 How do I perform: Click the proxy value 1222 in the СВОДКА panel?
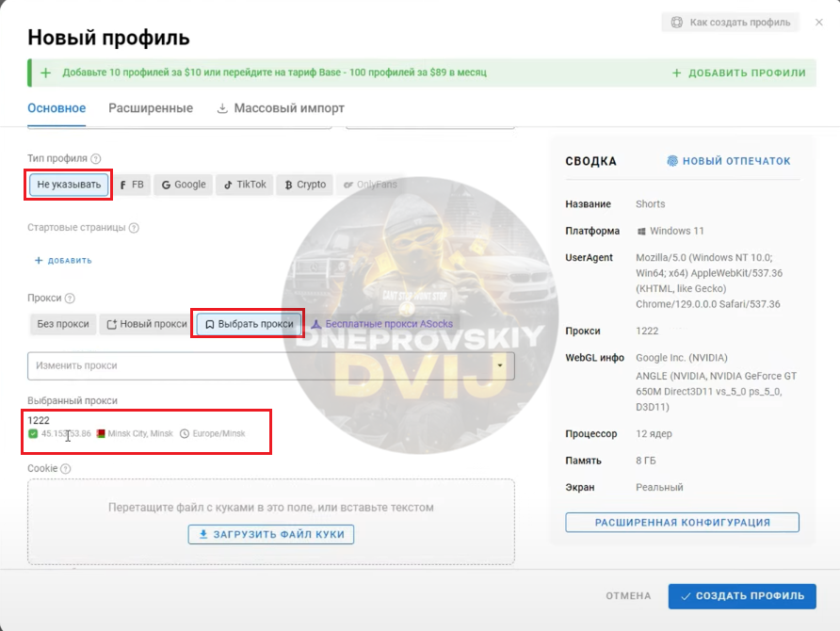click(647, 331)
